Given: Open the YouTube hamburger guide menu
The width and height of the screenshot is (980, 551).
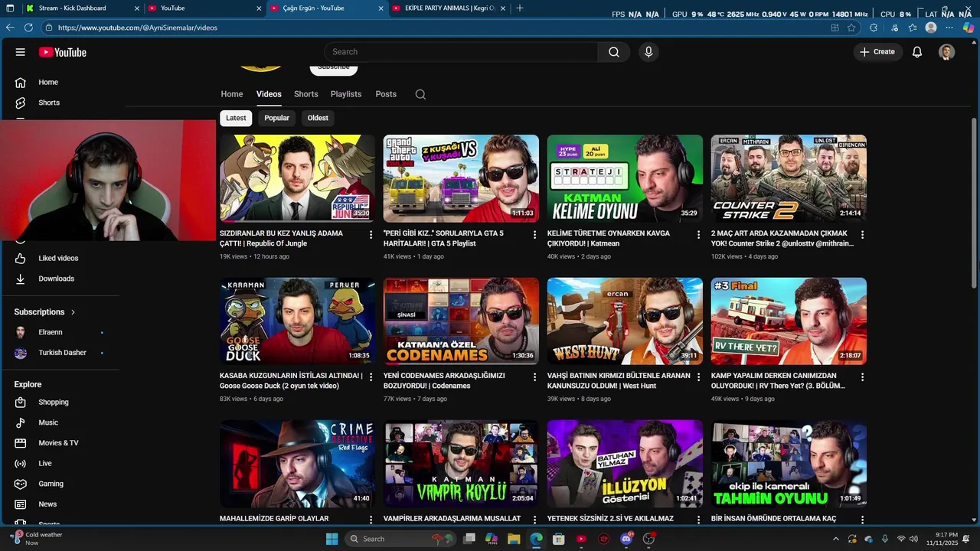Looking at the screenshot, I should (21, 52).
